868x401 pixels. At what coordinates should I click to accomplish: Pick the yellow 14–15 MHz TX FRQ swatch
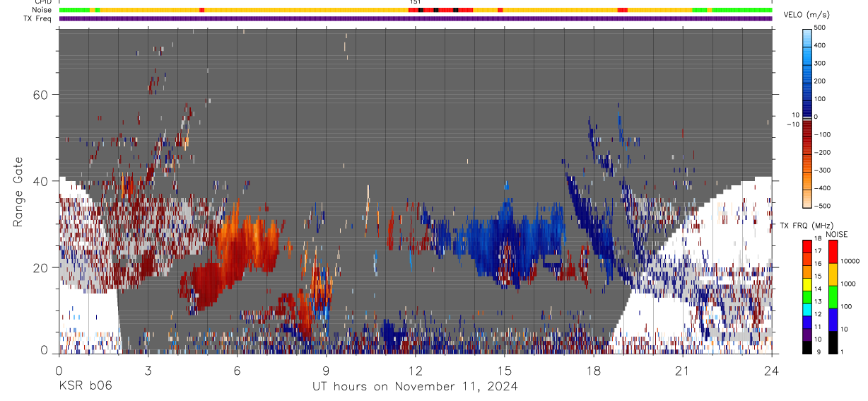click(x=807, y=283)
